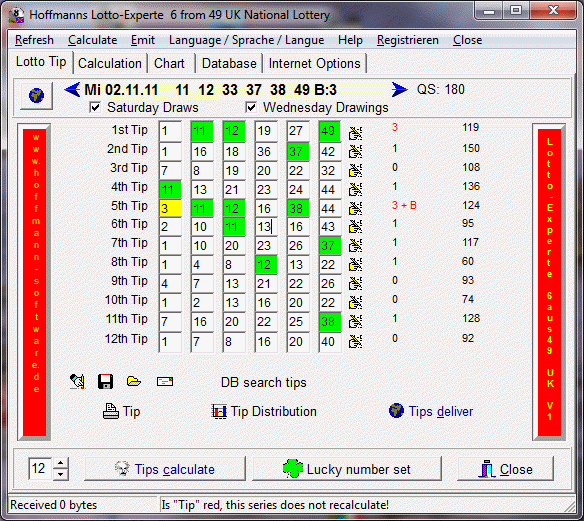This screenshot has width=584, height=521.
Task: Click the yellow cell 3 in 5th Tip
Action: [170, 208]
